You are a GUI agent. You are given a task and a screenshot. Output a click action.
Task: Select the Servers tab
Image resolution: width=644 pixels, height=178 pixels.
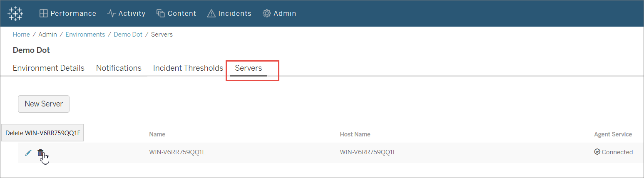[x=249, y=68]
